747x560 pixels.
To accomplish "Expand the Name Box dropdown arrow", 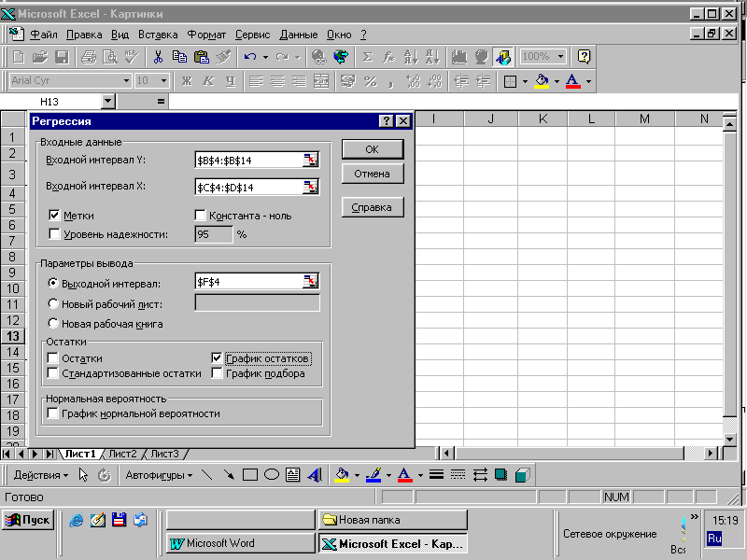I will (108, 101).
